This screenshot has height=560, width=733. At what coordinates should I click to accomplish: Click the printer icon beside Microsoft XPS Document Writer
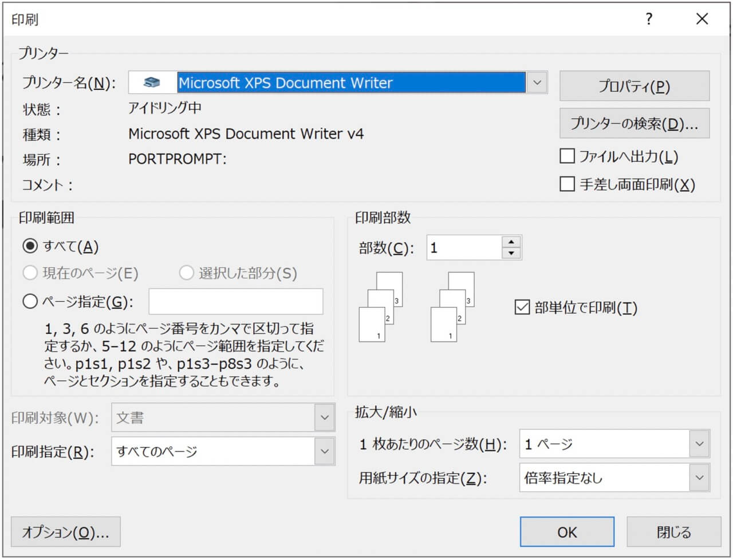coord(152,82)
